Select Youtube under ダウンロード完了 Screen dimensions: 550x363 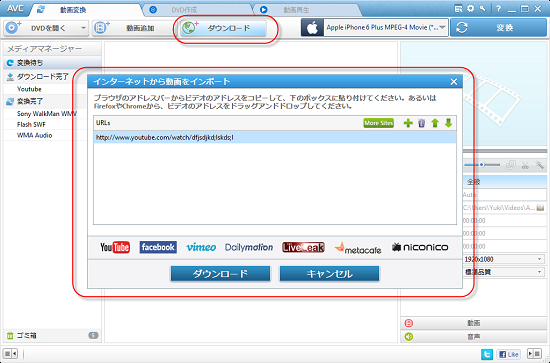click(x=29, y=89)
